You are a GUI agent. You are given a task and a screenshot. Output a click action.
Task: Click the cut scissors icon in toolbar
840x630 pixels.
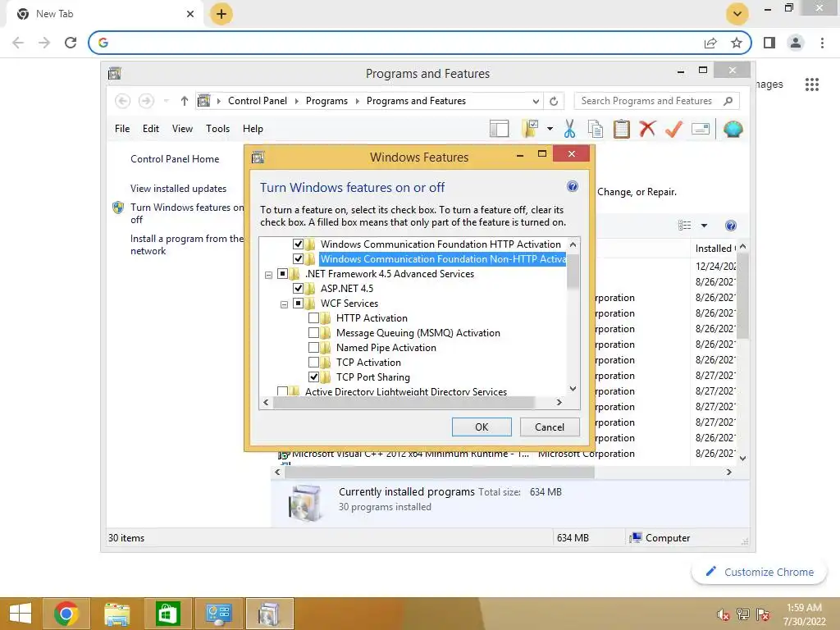(x=569, y=129)
